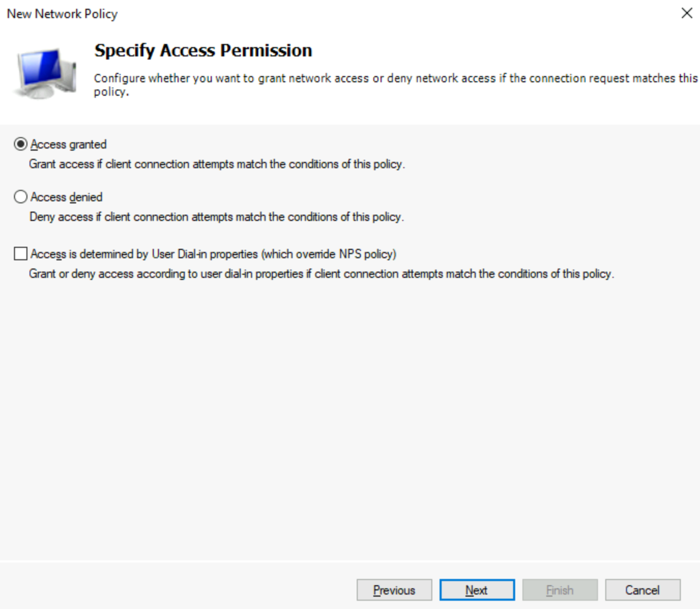
Task: Click the greyed-out Finish button
Action: click(x=560, y=590)
